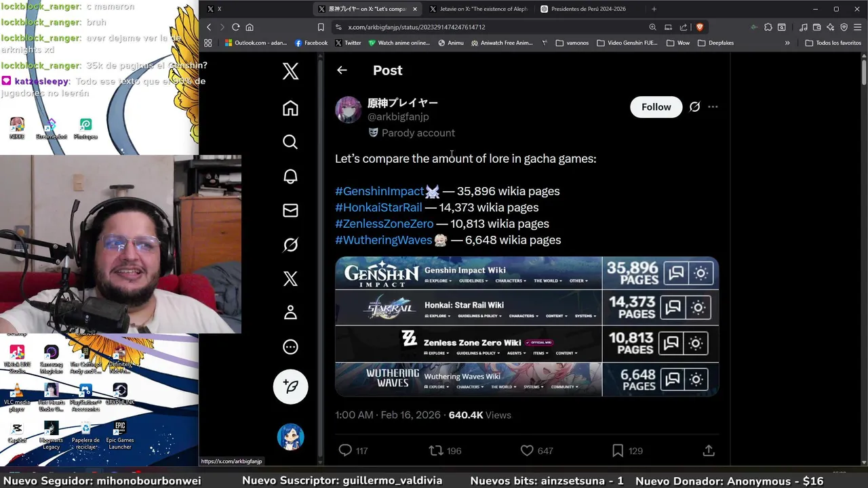
Task: Follow the arkbigfanjp account
Action: point(656,107)
